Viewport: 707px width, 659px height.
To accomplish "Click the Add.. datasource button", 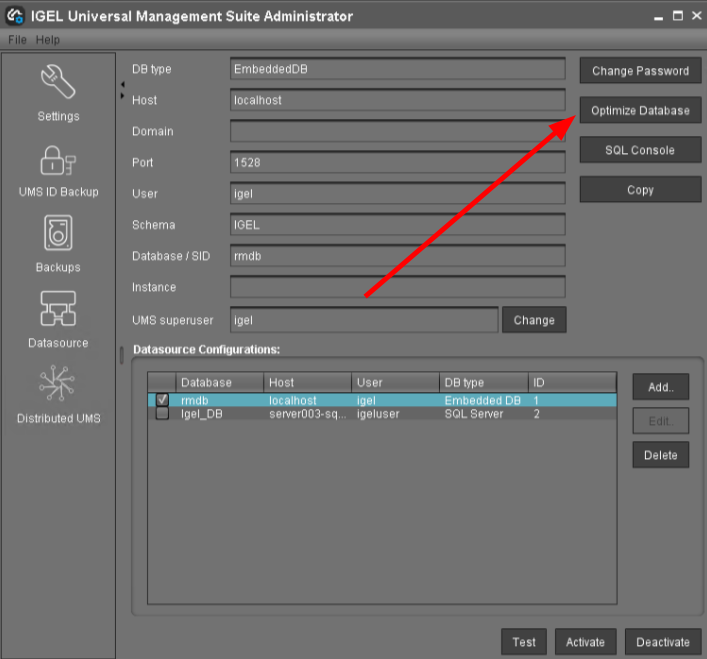I will pos(661,387).
